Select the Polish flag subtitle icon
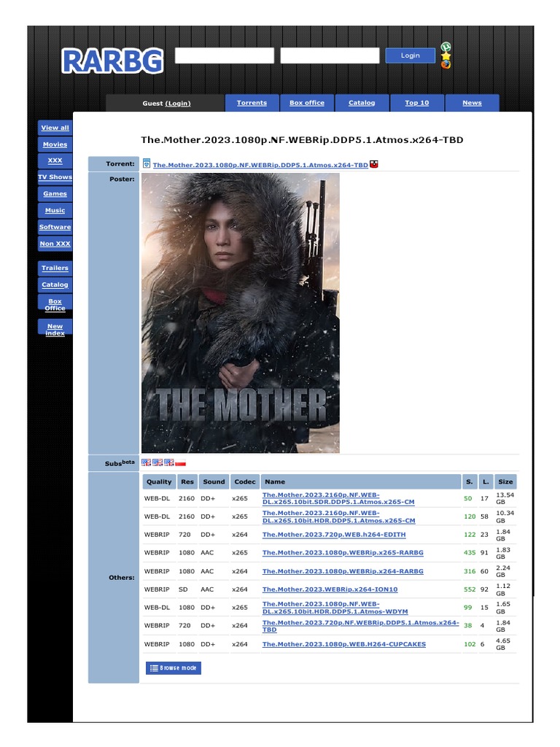 tap(181, 462)
